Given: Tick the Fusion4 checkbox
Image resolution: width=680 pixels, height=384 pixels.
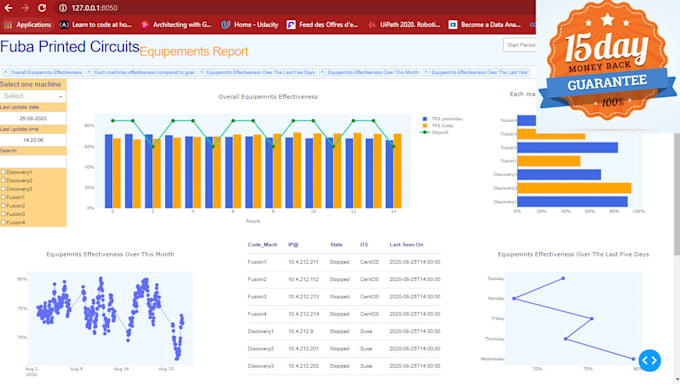Looking at the screenshot, I should pos(3,222).
